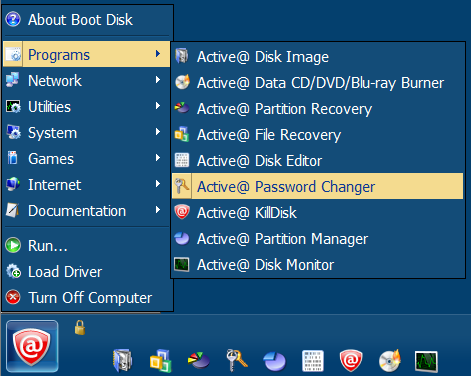
Task: Click the CD/DVD Burner disc icon in submenu
Action: 182,82
